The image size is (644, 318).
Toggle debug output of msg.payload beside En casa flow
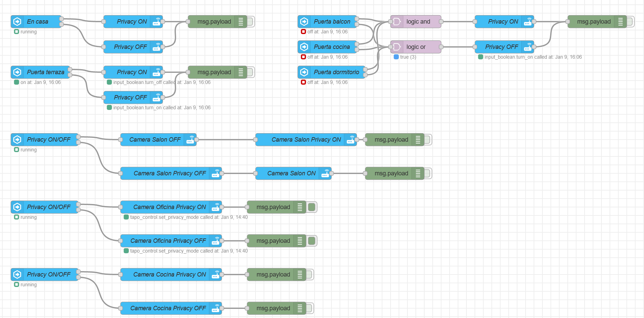(x=250, y=22)
